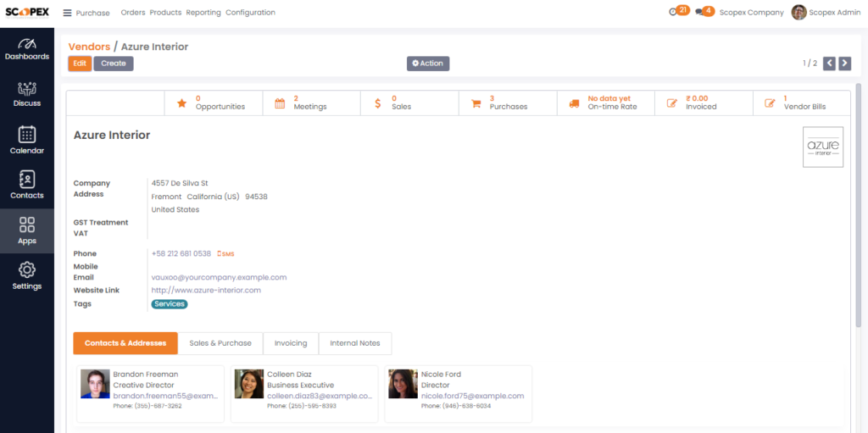Click the star Opportunities stat button
The width and height of the screenshot is (868, 433).
(214, 103)
